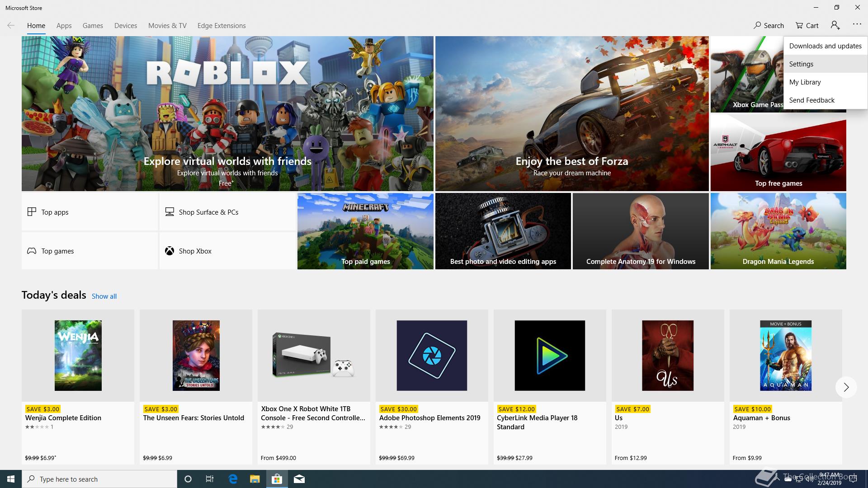Click the Aquaman + Bonus title
868x488 pixels.
[x=761, y=418]
